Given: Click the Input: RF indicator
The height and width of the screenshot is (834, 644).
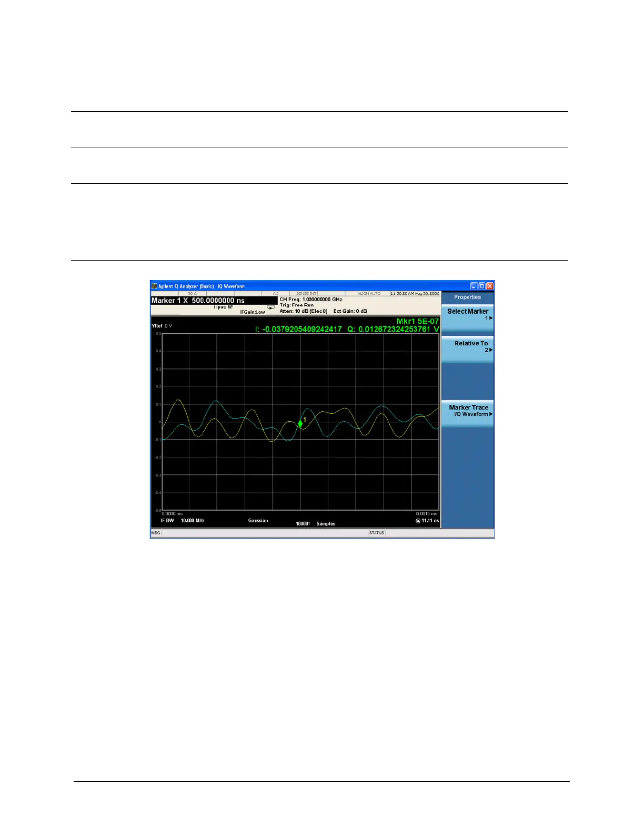Looking at the screenshot, I should tap(223, 307).
